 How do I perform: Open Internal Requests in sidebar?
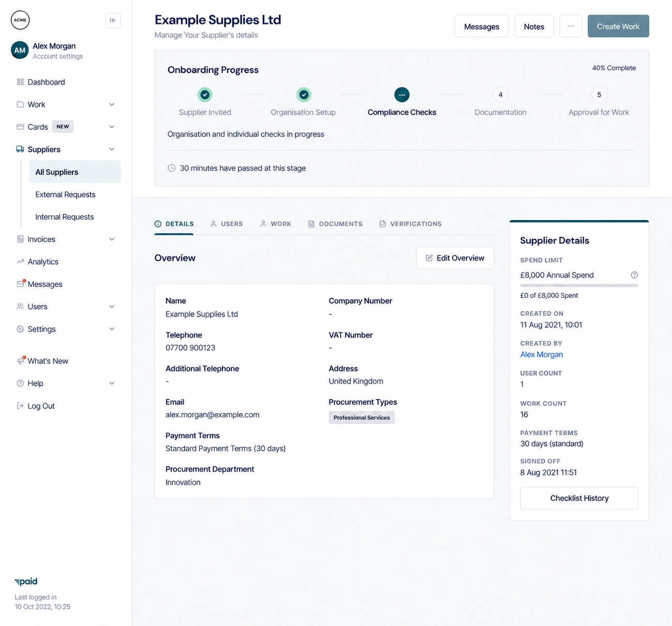click(x=65, y=217)
